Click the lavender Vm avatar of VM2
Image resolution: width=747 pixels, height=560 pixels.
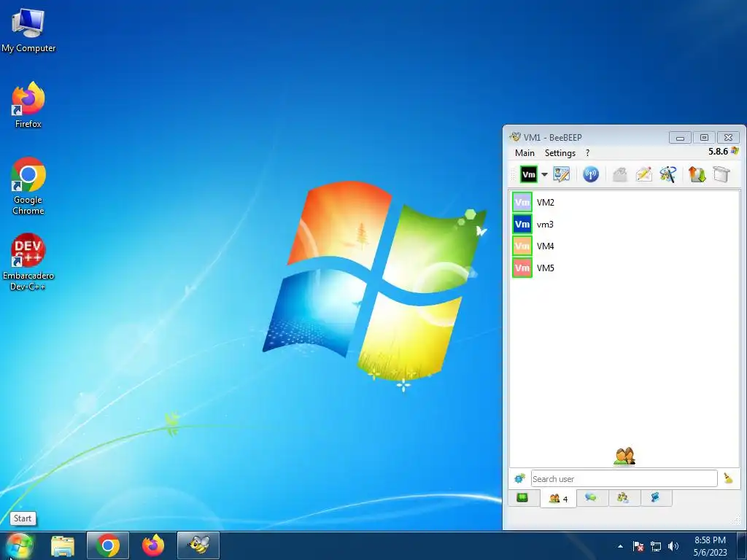tap(522, 203)
